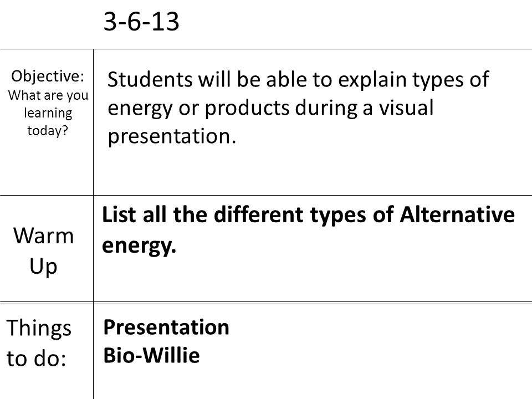This screenshot has width=532, height=399.
Task: Click the date heading 3-6-13
Action: (141, 22)
